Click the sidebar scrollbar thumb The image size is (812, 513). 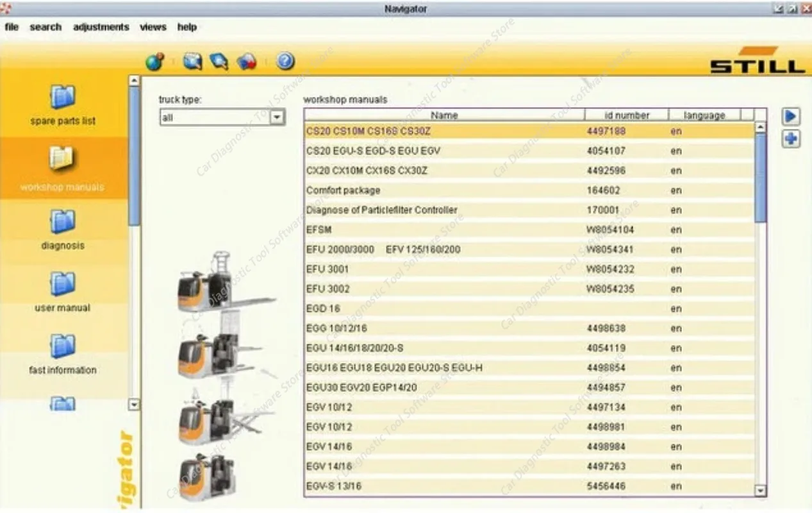pos(134,156)
